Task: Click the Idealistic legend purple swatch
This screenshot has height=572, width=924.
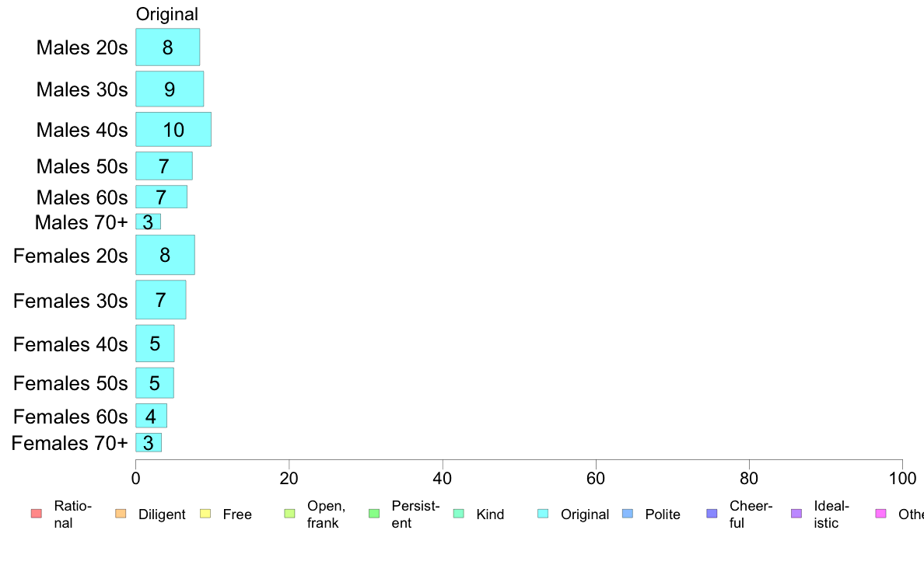Action: click(x=796, y=514)
